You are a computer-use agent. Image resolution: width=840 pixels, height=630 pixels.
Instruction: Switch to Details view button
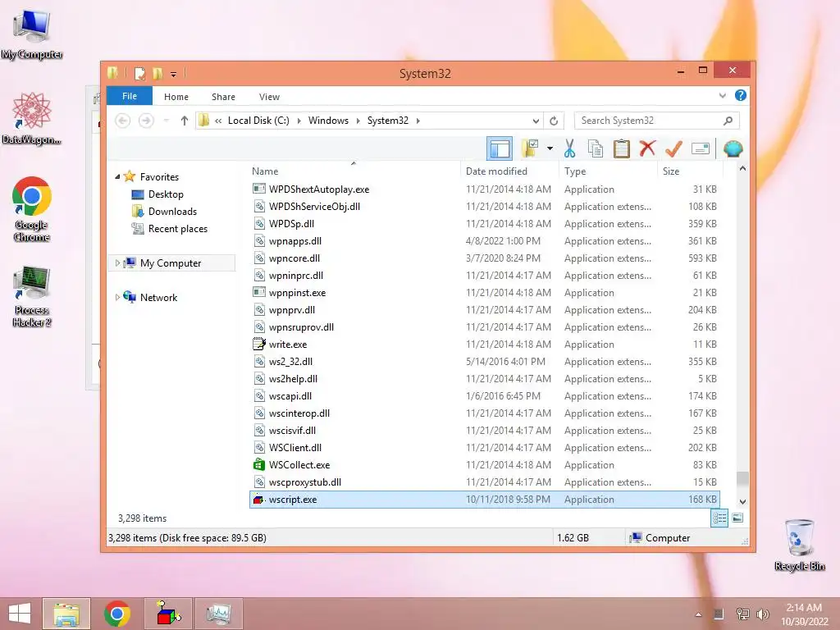(x=719, y=518)
